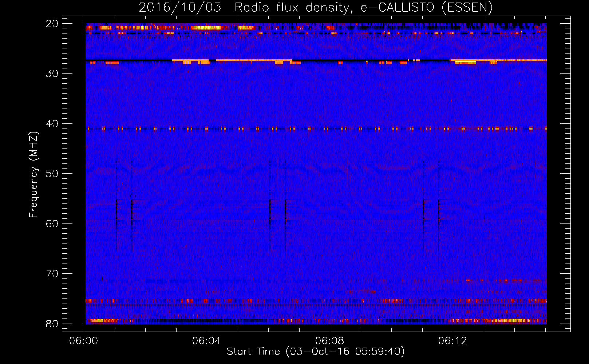The image size is (589, 364).
Task: Click the '06:00' time tick label
Action: (x=84, y=341)
